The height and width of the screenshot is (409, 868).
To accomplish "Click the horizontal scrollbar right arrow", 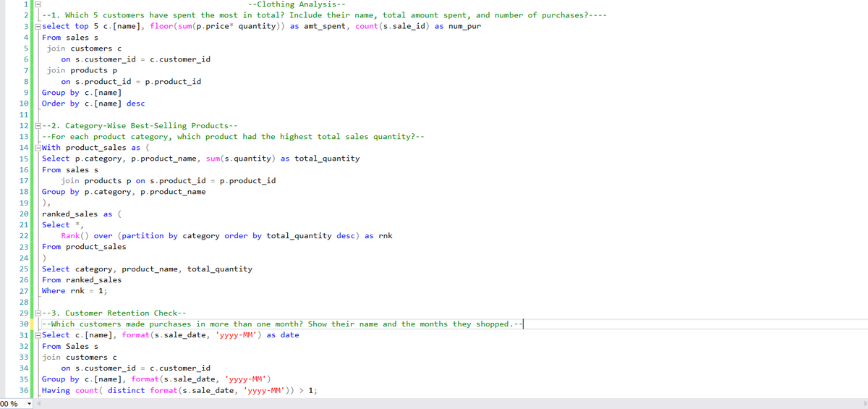I will (x=864, y=404).
